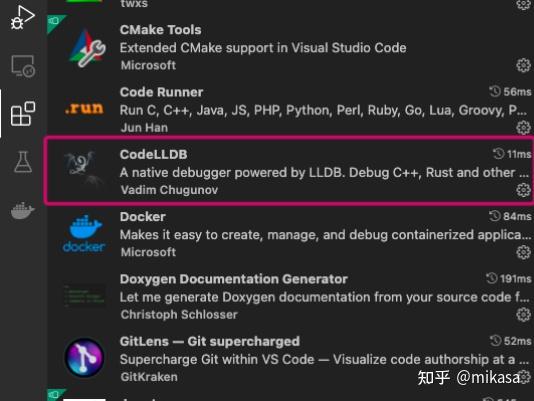Select the Extensions view icon
Image resolution: width=534 pixels, height=401 pixels.
[x=23, y=114]
